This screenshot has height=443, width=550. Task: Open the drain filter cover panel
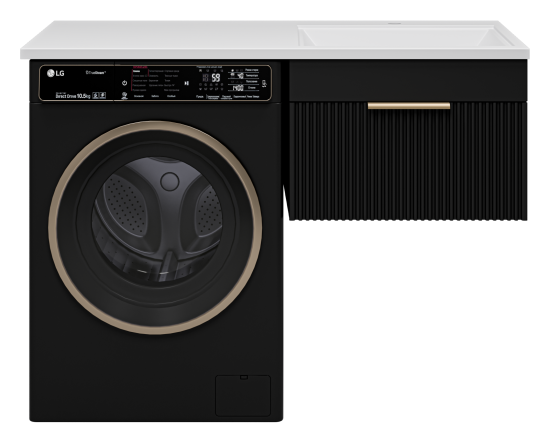pos(243,396)
